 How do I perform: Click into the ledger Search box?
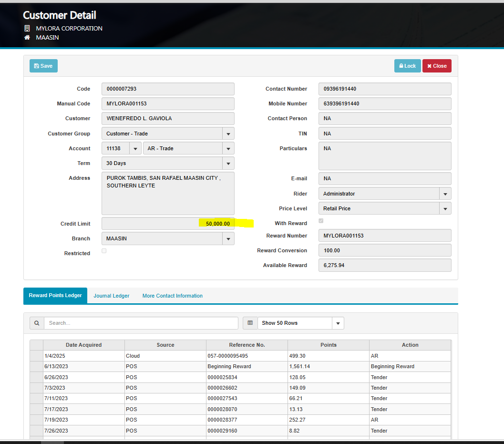click(x=141, y=323)
